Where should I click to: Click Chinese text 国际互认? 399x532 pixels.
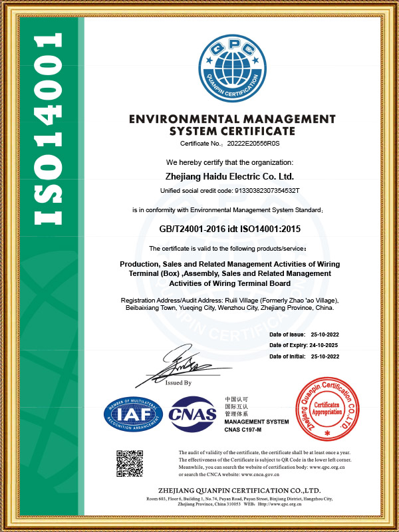(237, 406)
